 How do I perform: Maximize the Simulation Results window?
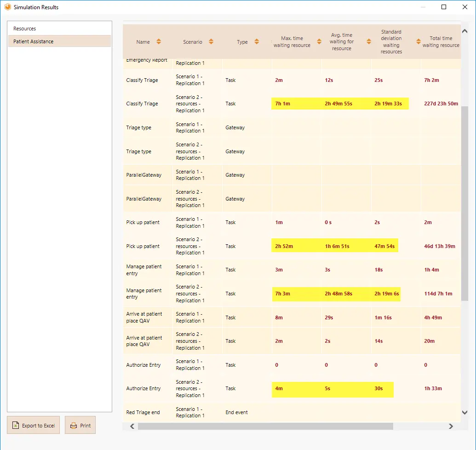click(x=444, y=7)
